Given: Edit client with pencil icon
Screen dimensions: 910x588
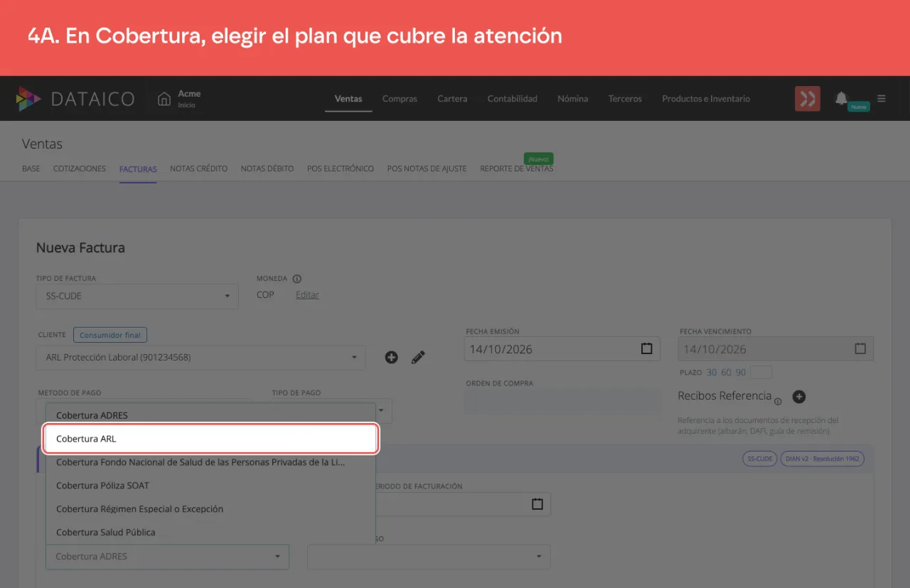Looking at the screenshot, I should tap(418, 357).
